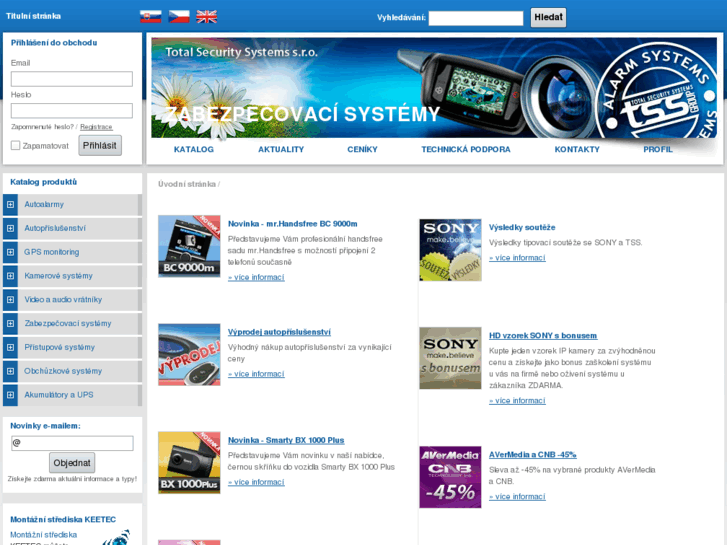Open the GPS monitoring catalog category

coord(51,252)
